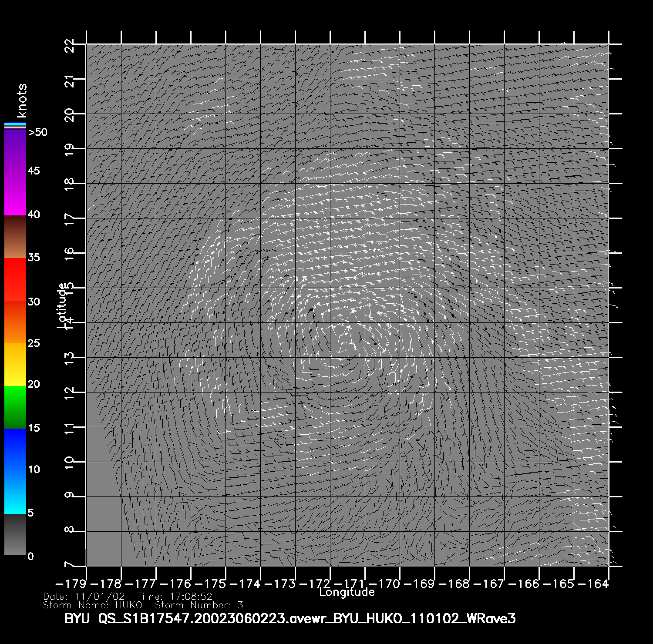The height and width of the screenshot is (644, 653).
Task: Click the gray 0–5 knots color band
Action: [x=15, y=534]
